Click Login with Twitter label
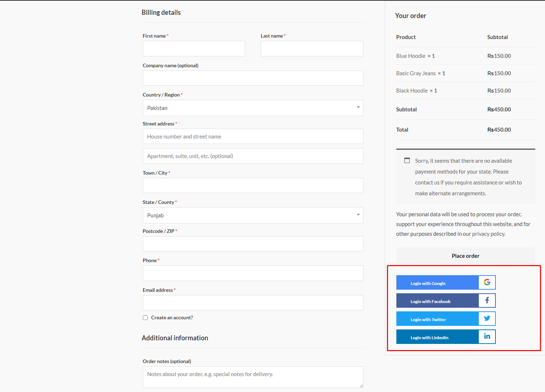The image size is (545, 392). click(x=428, y=320)
